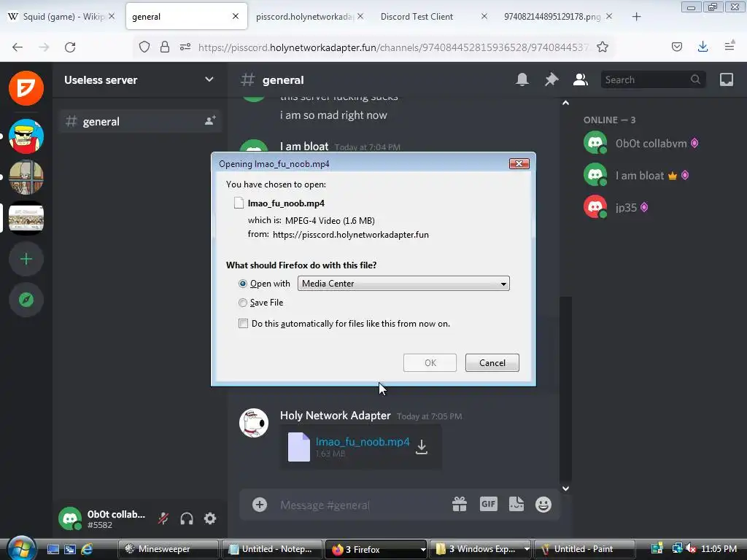Open the sticker picker
The image size is (747, 560).
pyautogui.click(x=516, y=505)
